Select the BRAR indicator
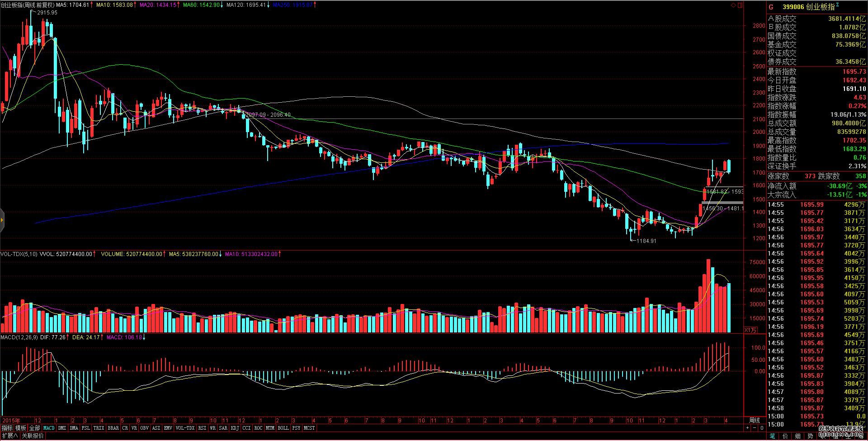Image resolution: width=868 pixels, height=441 pixels. click(113, 428)
